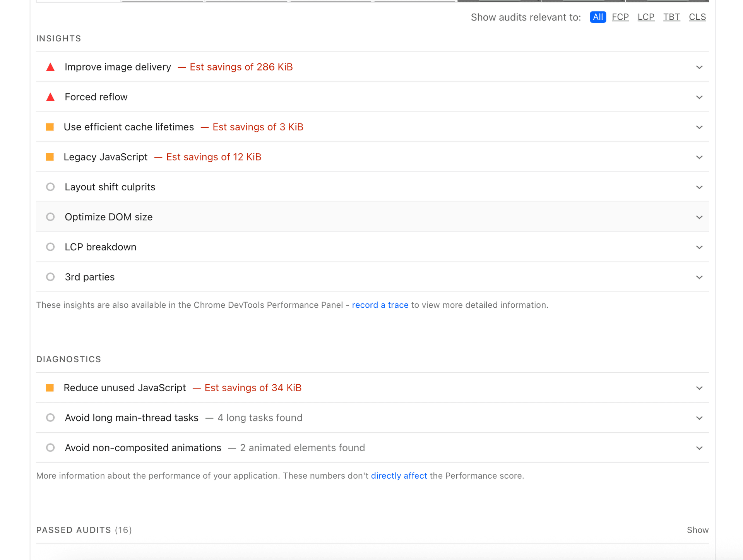Switch audit filter to TBT
Viewport: 743px width, 560px height.
[x=671, y=17]
